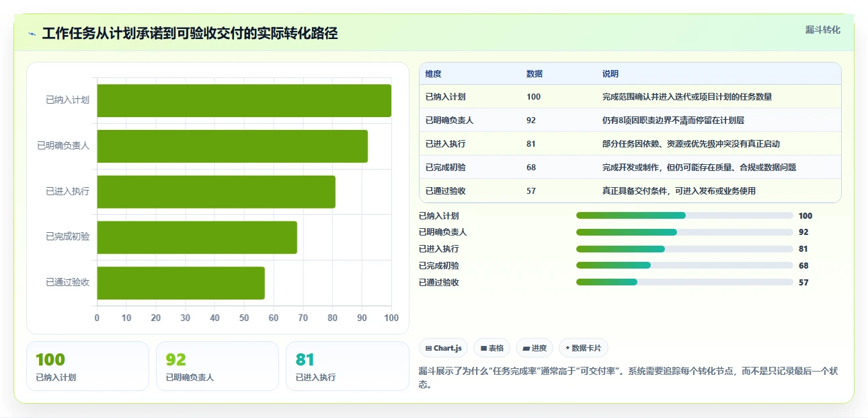This screenshot has width=868, height=418.
Task: Click table value 68
Action: tap(531, 168)
